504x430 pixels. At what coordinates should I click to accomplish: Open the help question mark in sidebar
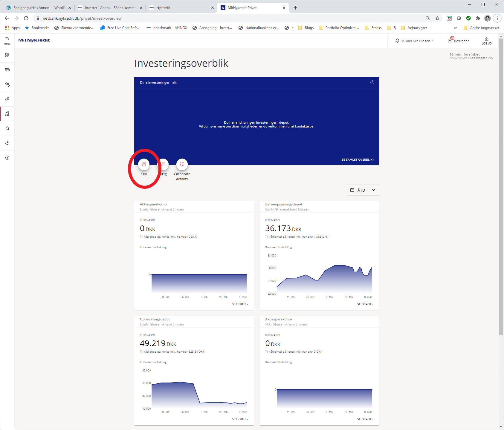click(7, 158)
